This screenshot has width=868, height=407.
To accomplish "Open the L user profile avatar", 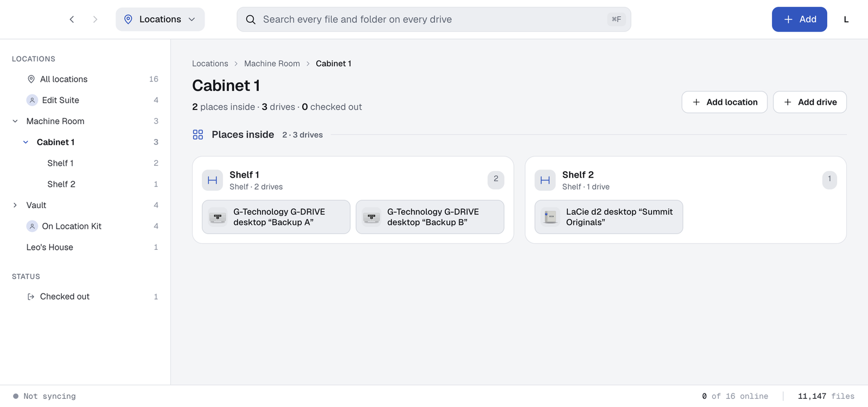I will point(846,20).
